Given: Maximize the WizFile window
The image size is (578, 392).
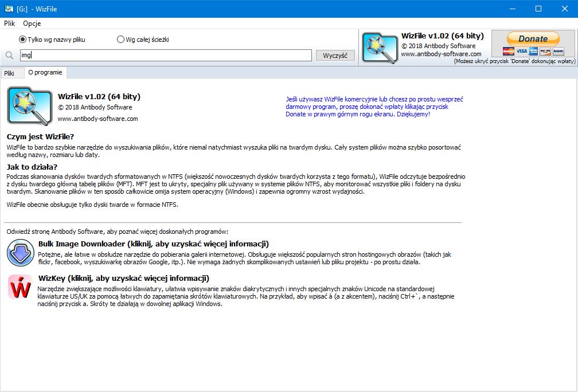Looking at the screenshot, I should 538,9.
